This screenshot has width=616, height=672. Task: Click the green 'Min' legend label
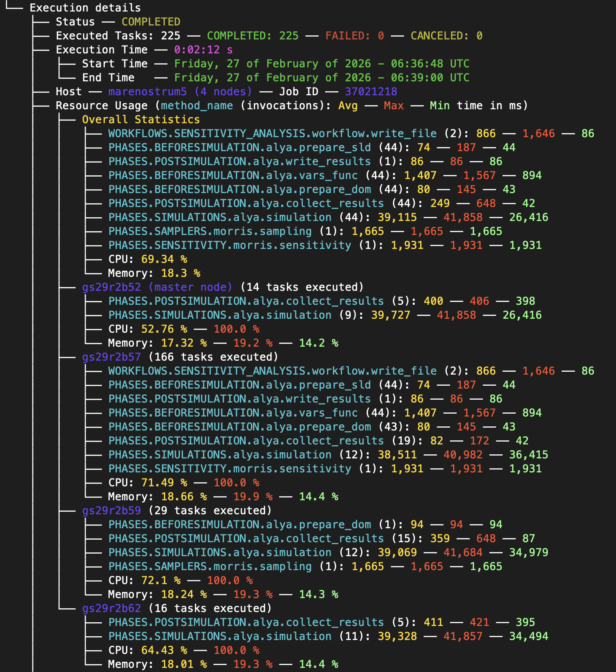point(440,106)
